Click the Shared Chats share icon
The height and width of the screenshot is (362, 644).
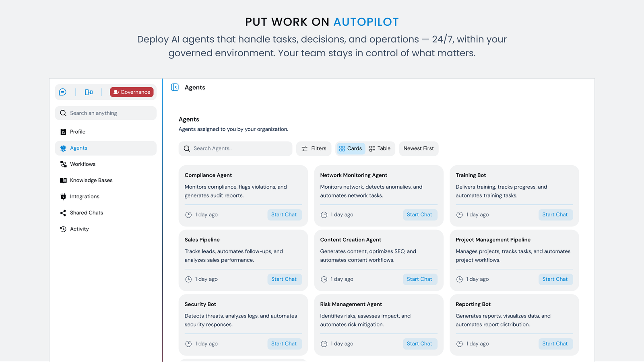pos(63,213)
